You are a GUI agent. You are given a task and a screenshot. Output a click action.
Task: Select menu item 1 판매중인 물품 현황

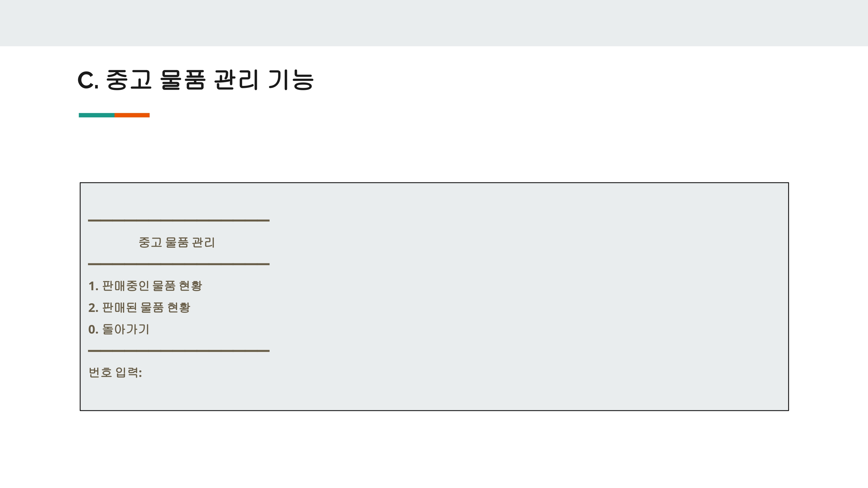[x=145, y=286]
